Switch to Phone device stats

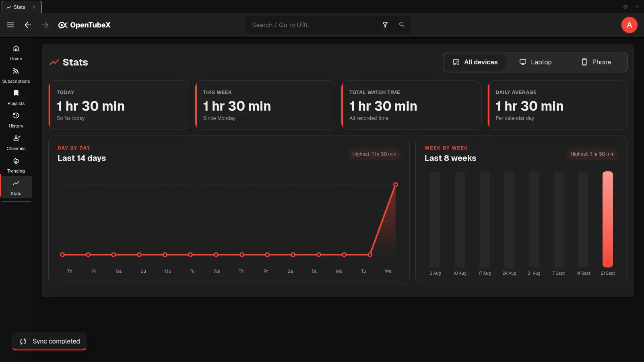click(596, 62)
